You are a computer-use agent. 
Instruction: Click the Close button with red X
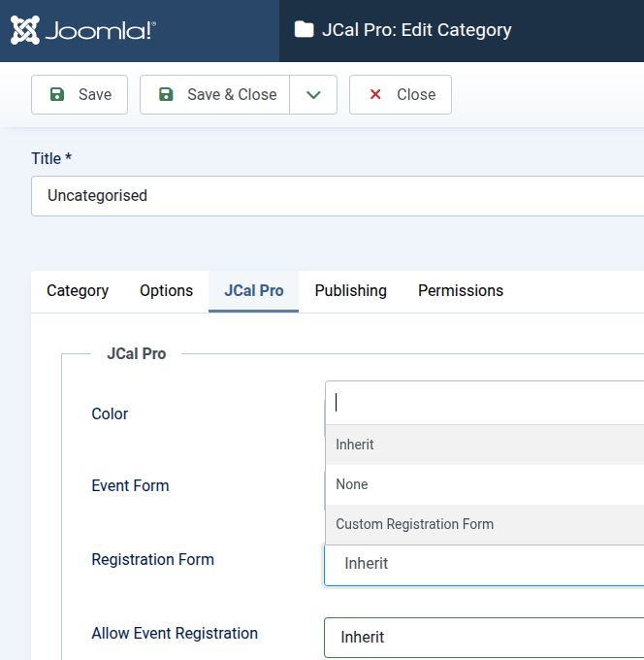click(x=401, y=95)
